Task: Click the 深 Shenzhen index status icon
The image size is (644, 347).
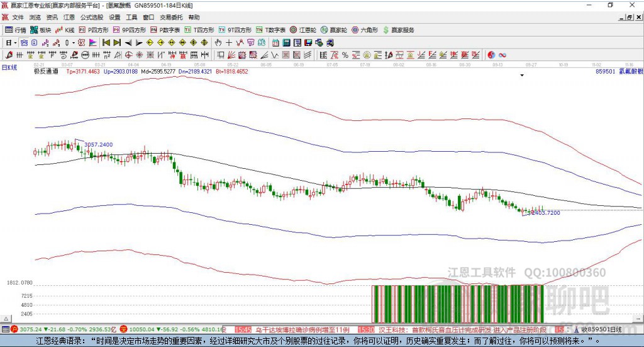Action: coord(124,329)
